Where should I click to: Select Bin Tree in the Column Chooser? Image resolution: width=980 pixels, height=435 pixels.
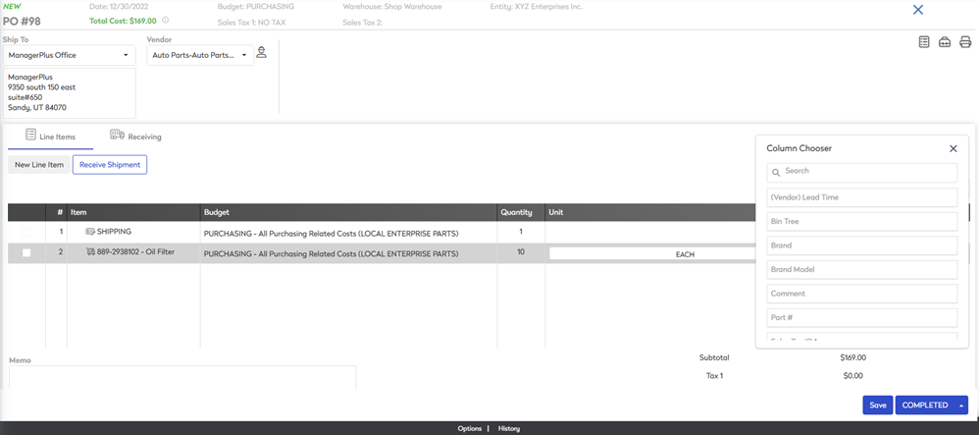[x=862, y=222]
